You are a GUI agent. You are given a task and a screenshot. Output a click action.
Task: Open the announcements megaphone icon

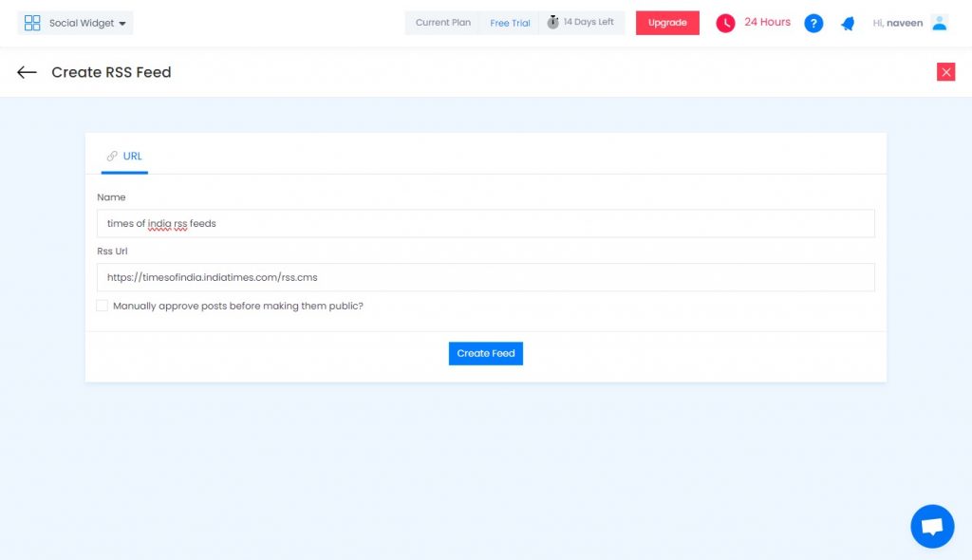pos(848,24)
